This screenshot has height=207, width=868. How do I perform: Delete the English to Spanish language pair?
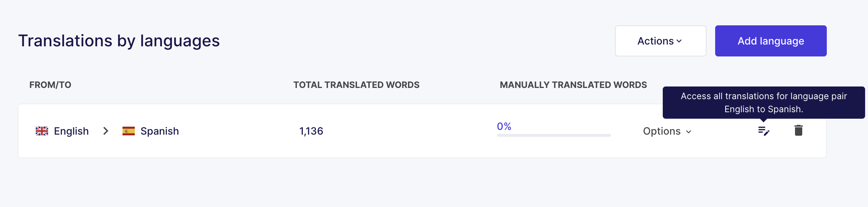pyautogui.click(x=799, y=130)
